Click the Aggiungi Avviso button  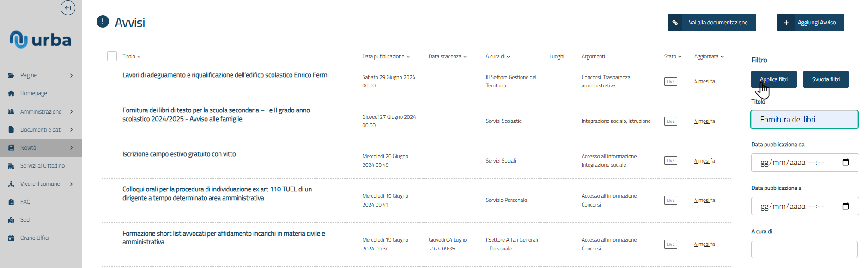pos(810,23)
